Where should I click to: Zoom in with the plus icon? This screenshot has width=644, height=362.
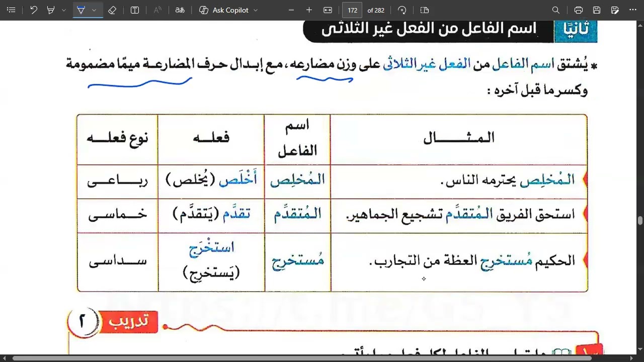[309, 10]
